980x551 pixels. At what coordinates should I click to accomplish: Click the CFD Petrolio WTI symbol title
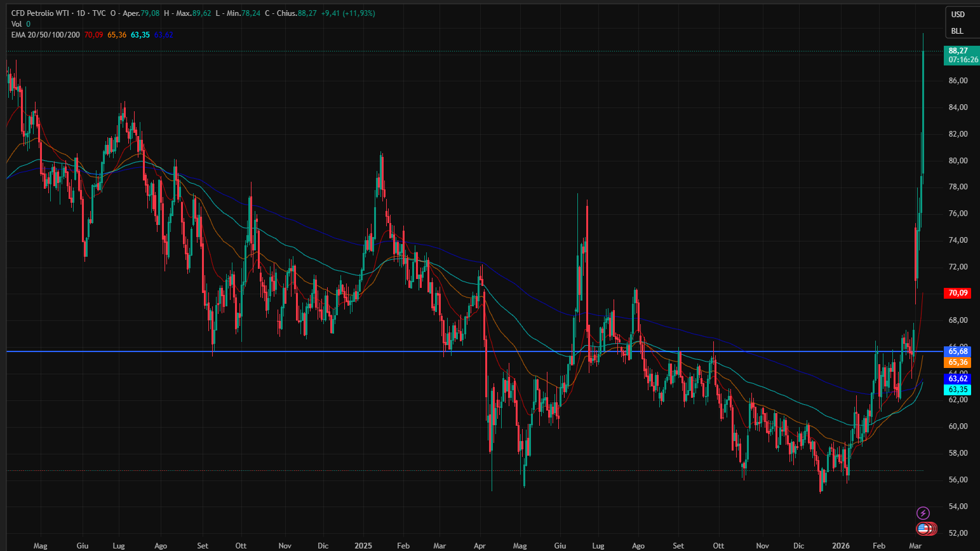(39, 13)
